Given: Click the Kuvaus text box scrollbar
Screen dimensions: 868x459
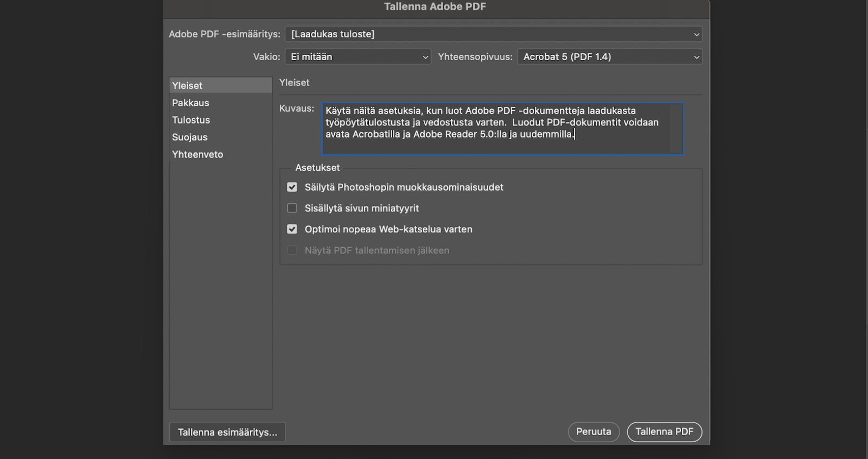Looking at the screenshot, I should 676,129.
